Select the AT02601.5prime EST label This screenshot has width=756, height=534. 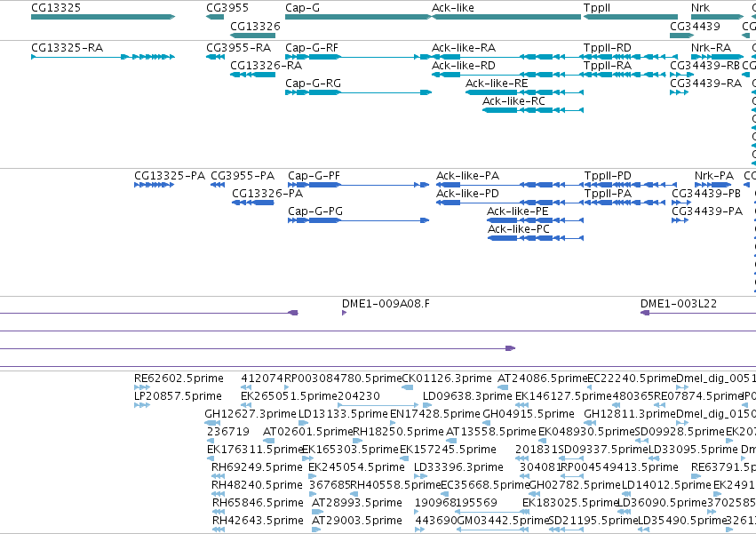click(308, 432)
